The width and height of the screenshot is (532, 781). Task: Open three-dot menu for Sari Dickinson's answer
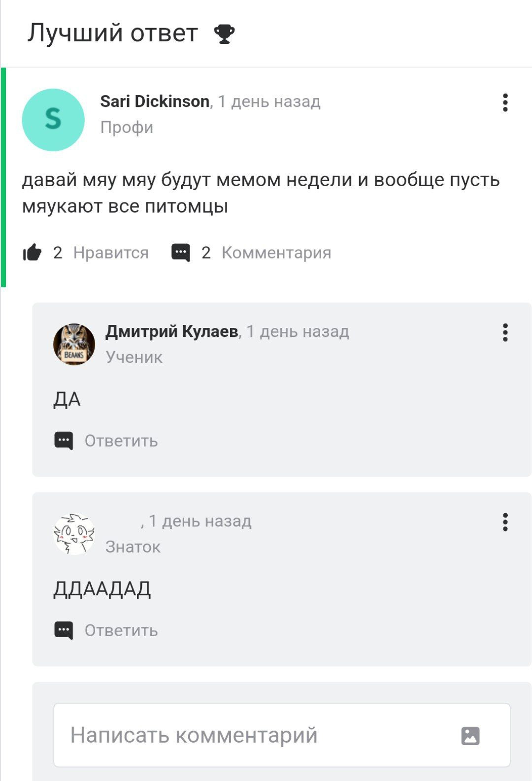click(505, 102)
